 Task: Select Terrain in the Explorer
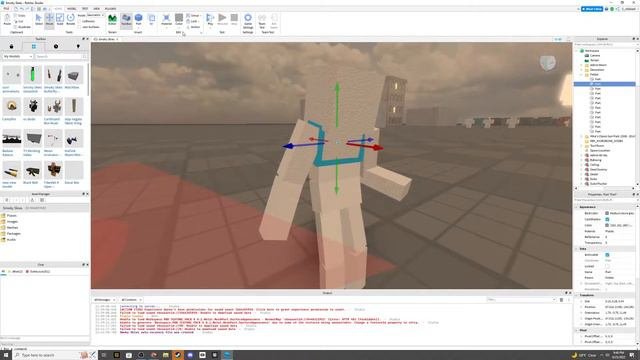click(x=592, y=60)
